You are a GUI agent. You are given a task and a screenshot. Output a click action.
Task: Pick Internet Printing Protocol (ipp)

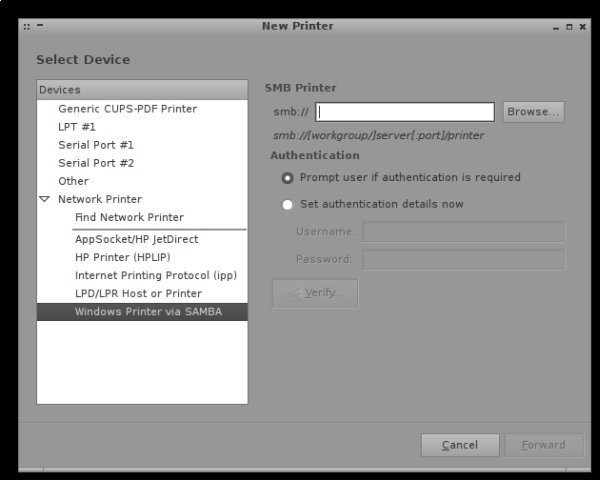(x=155, y=275)
